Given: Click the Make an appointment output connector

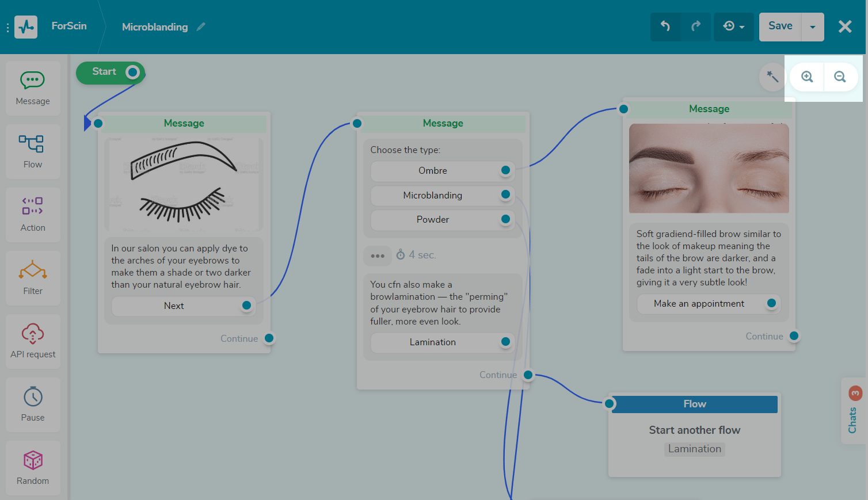Looking at the screenshot, I should pos(771,303).
